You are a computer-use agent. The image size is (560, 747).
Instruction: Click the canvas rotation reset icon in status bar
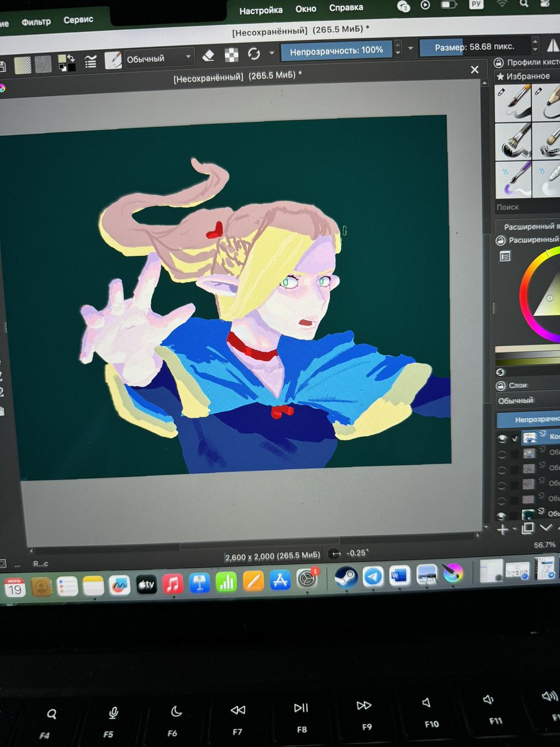pos(334,553)
